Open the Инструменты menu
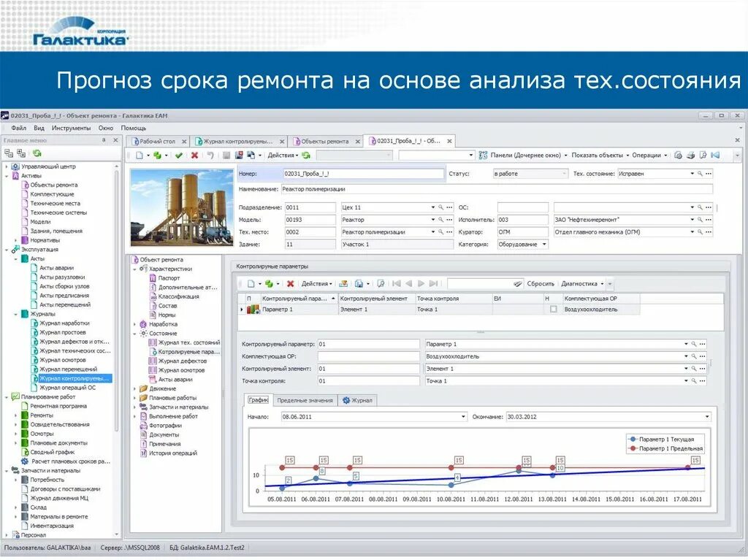 point(71,129)
